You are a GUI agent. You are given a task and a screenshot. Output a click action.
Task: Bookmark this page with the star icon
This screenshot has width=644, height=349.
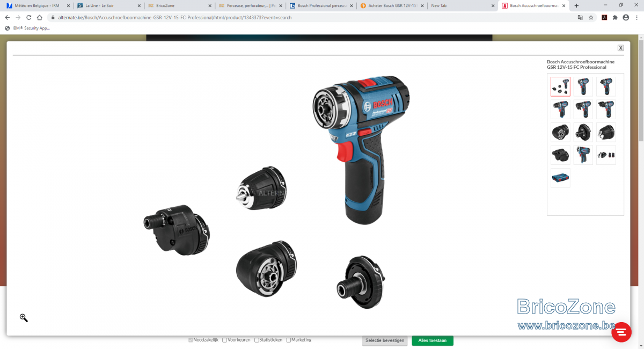[x=591, y=17]
